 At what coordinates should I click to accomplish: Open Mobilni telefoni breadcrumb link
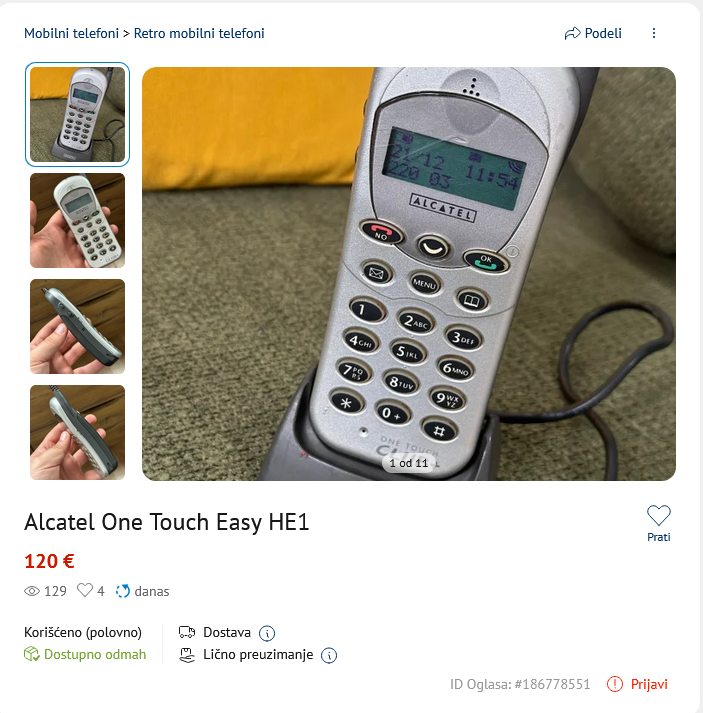click(x=71, y=33)
